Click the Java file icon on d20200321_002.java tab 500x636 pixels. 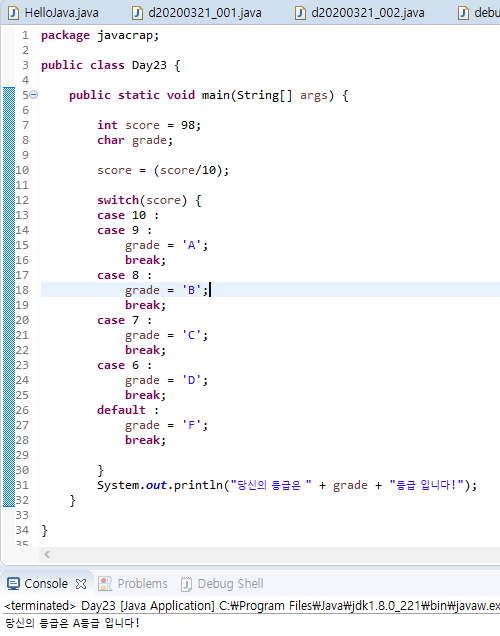300,13
